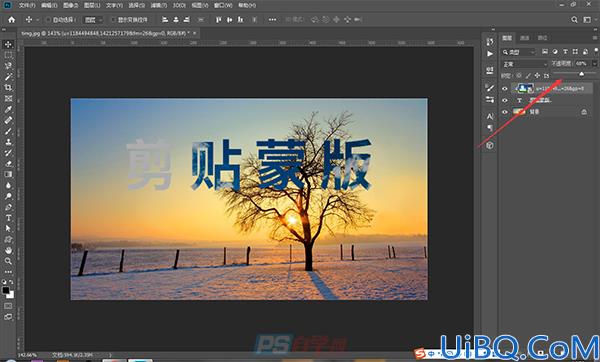Toggle Quick Mask mode
The width and height of the screenshot is (600, 362).
pos(8,306)
